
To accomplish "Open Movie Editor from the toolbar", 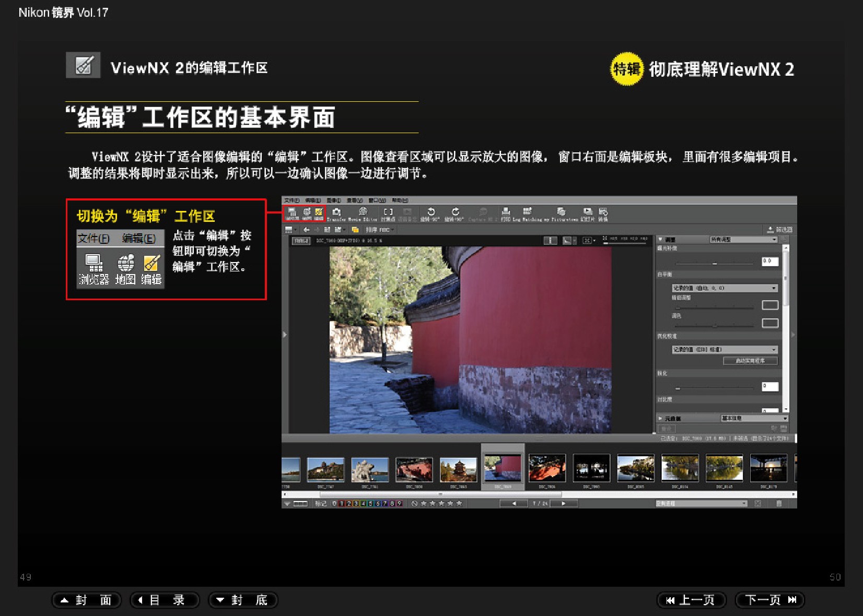I will coord(363,214).
